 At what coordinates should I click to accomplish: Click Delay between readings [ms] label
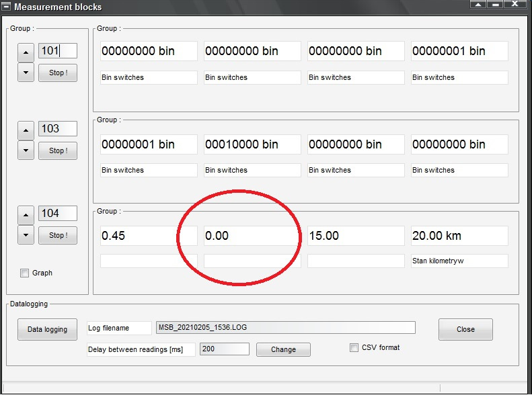141,349
